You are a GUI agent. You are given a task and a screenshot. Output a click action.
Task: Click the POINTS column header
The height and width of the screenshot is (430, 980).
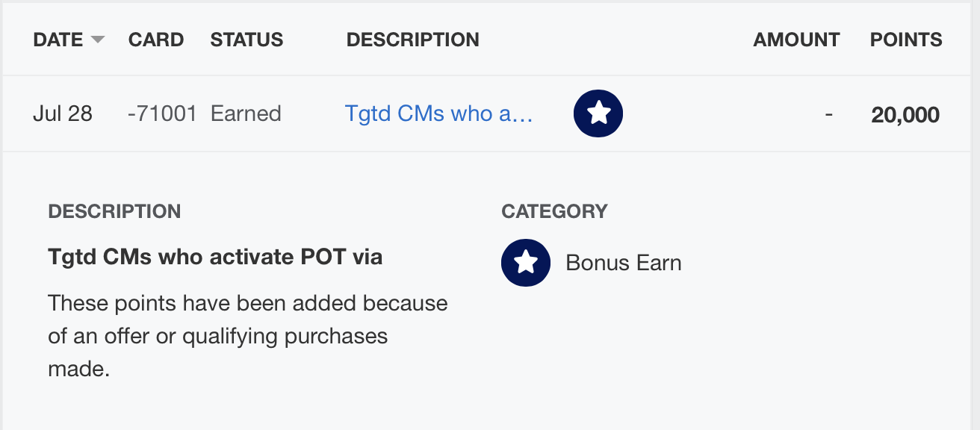coord(906,40)
